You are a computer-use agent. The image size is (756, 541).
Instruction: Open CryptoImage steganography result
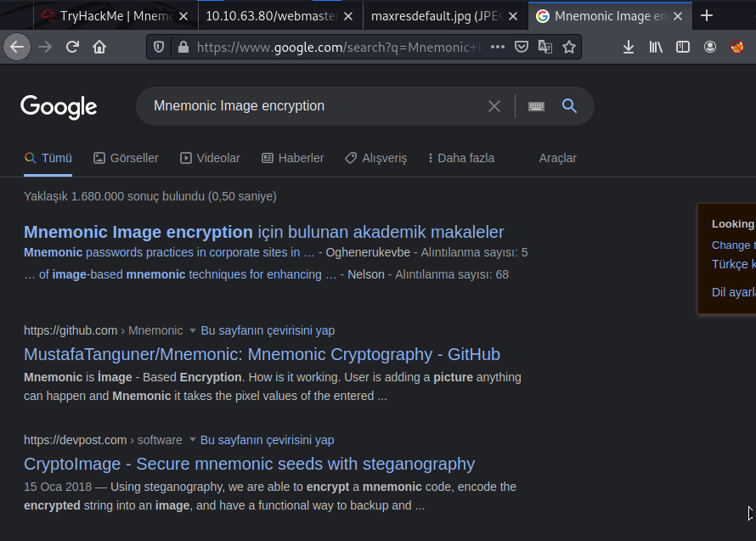click(249, 464)
